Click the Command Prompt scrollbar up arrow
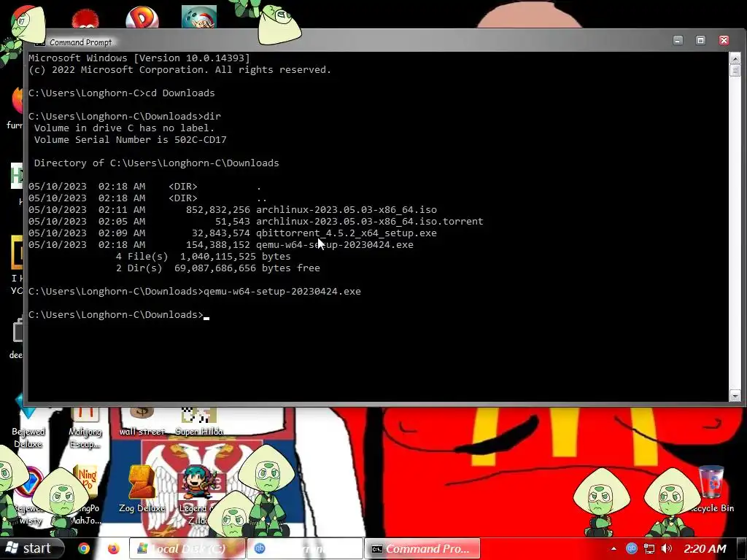747x560 pixels. click(735, 58)
